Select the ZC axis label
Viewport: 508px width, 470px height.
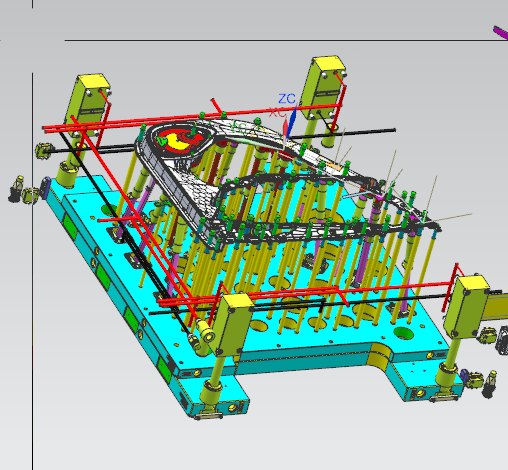(x=287, y=99)
